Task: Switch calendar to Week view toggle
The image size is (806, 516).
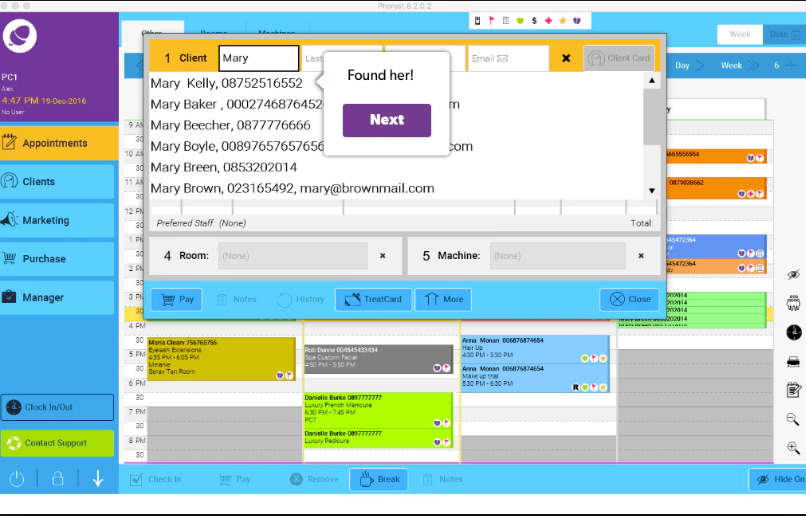Action: (739, 34)
